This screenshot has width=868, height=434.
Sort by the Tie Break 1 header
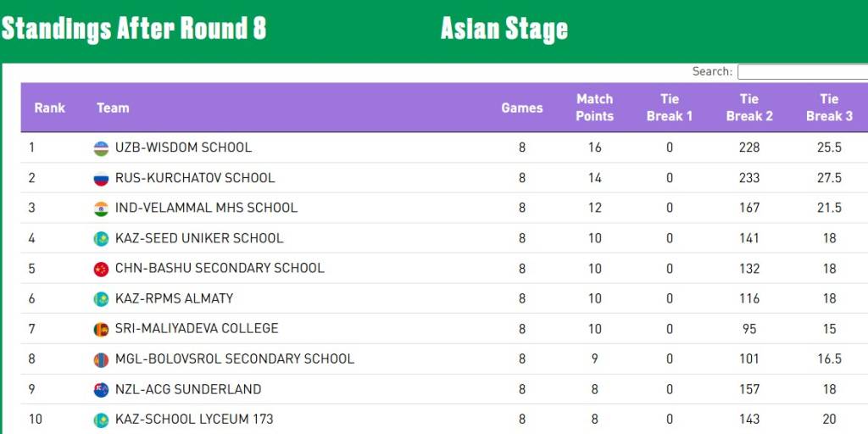(x=670, y=108)
